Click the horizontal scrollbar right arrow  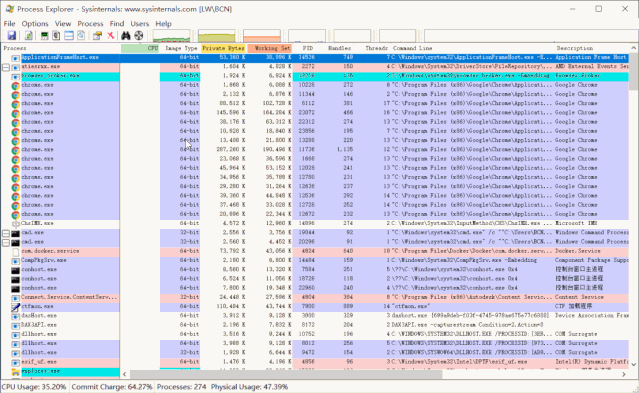point(624,374)
